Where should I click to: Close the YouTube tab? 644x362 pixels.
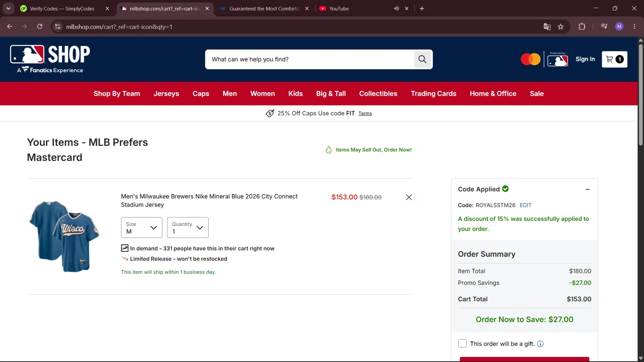407,9
